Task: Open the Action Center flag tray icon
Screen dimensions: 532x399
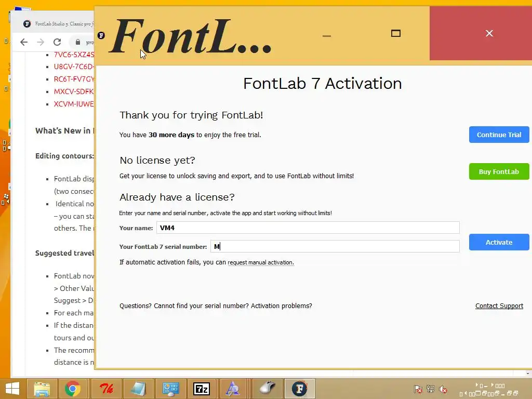Action: (x=418, y=389)
